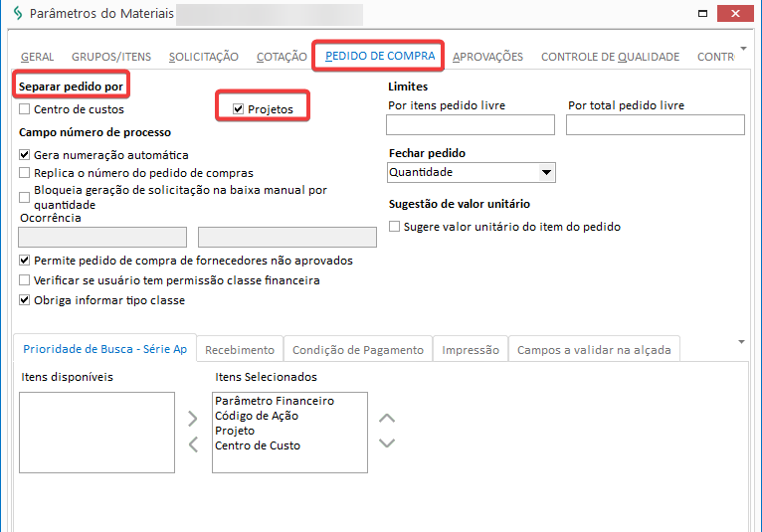Open the COTAÇÃO tab
The image size is (762, 532).
[x=282, y=57]
